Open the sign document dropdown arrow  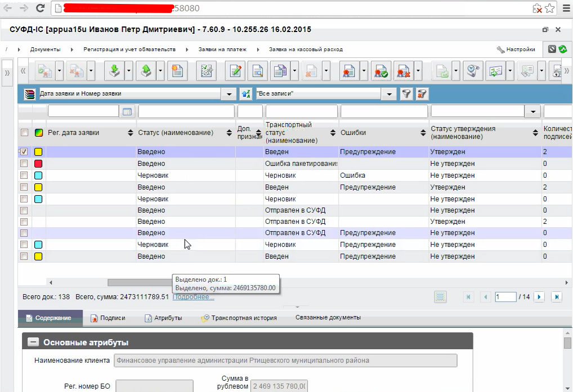coord(363,71)
